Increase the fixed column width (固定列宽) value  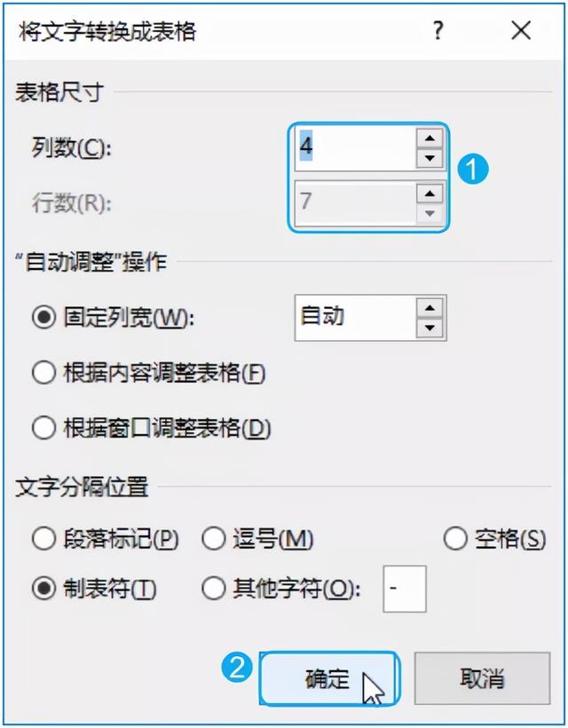point(430,307)
